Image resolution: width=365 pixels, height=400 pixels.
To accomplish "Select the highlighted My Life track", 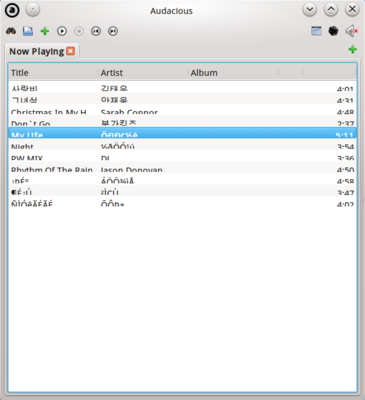I will (x=182, y=133).
